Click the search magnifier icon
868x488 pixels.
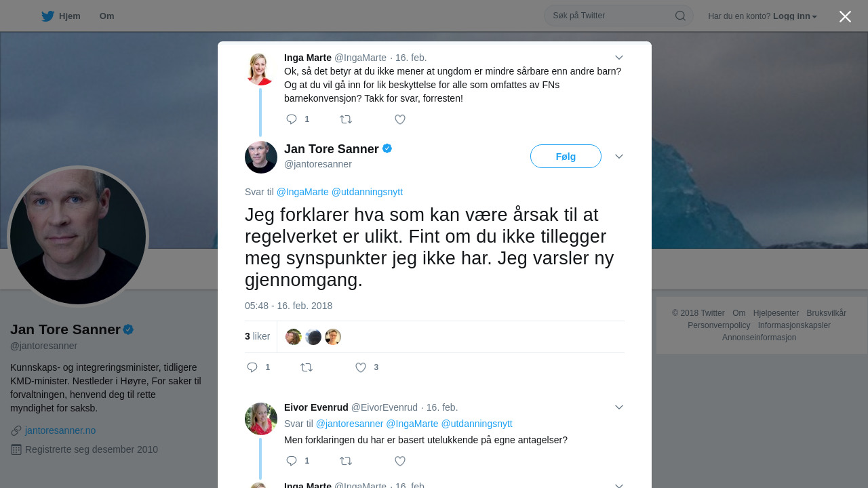coord(680,16)
